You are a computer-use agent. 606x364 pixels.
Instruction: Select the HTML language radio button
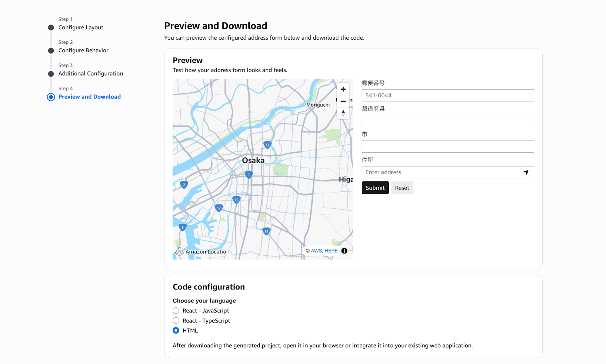point(176,331)
